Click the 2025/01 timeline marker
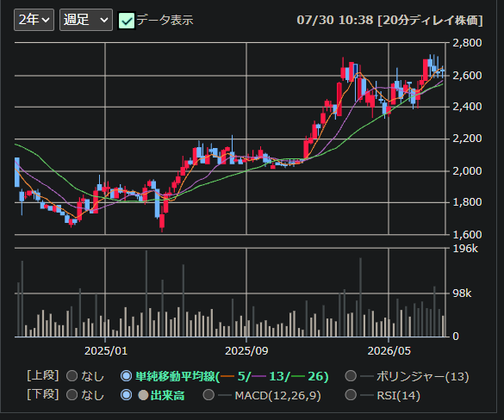This screenshot has height=420, width=504. tap(106, 351)
